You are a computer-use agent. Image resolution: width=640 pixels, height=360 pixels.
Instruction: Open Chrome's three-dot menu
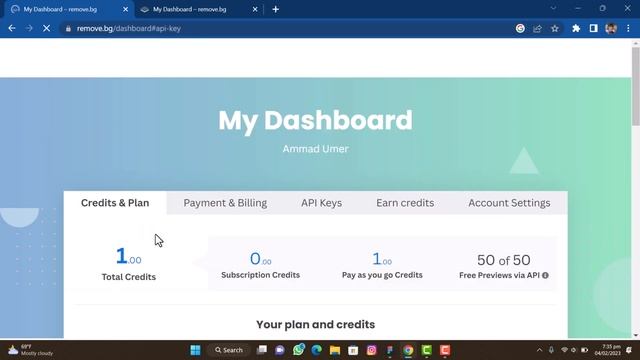pos(628,28)
